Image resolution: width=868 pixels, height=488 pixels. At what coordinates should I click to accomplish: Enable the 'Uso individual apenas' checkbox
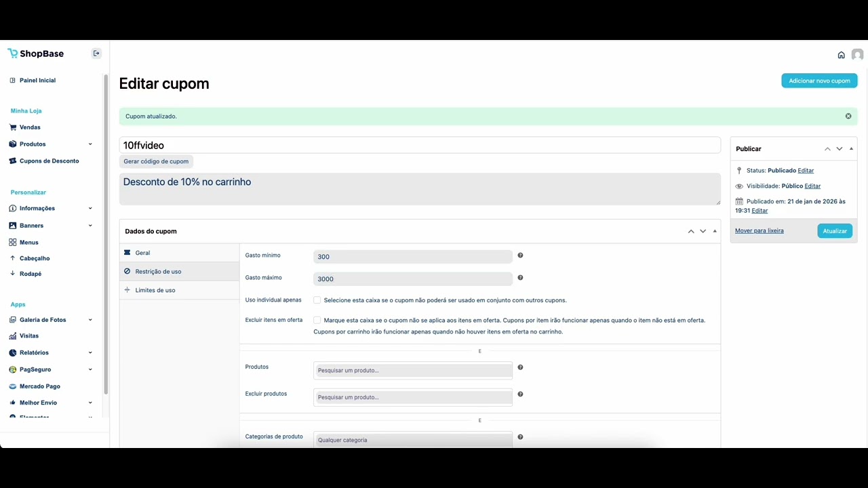point(317,300)
